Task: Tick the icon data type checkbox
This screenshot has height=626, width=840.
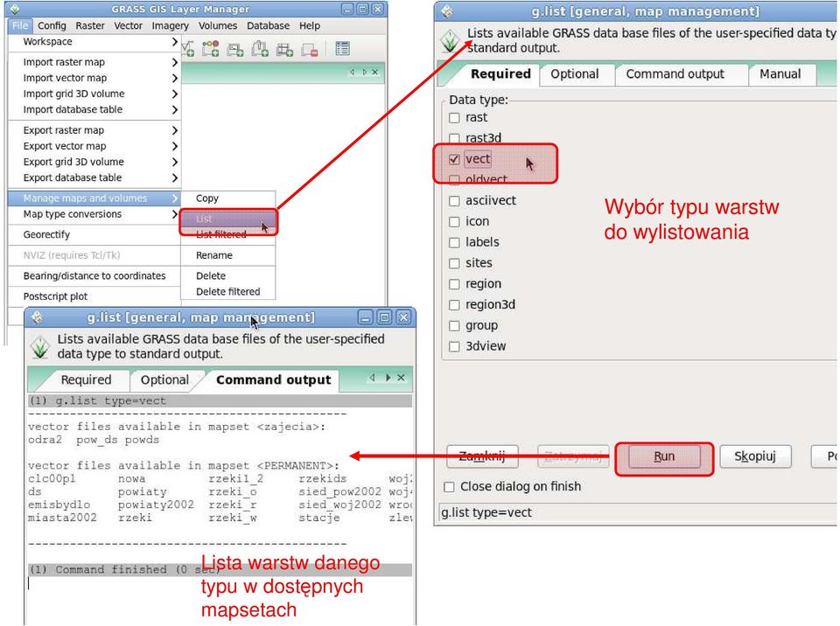Action: coord(454,222)
